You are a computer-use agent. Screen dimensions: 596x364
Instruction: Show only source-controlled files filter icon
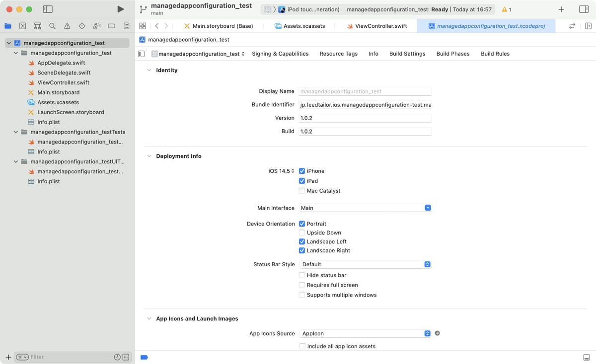click(x=126, y=357)
